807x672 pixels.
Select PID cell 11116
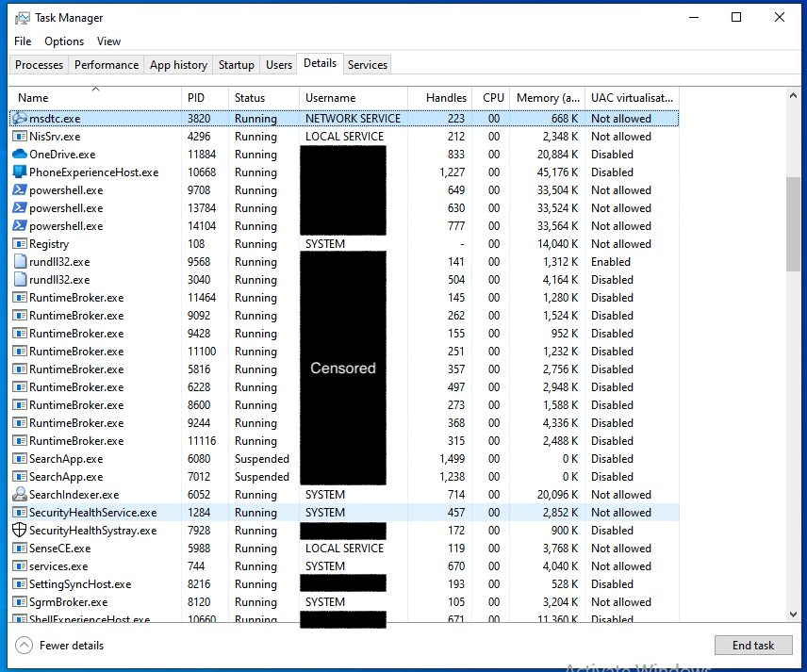(202, 441)
